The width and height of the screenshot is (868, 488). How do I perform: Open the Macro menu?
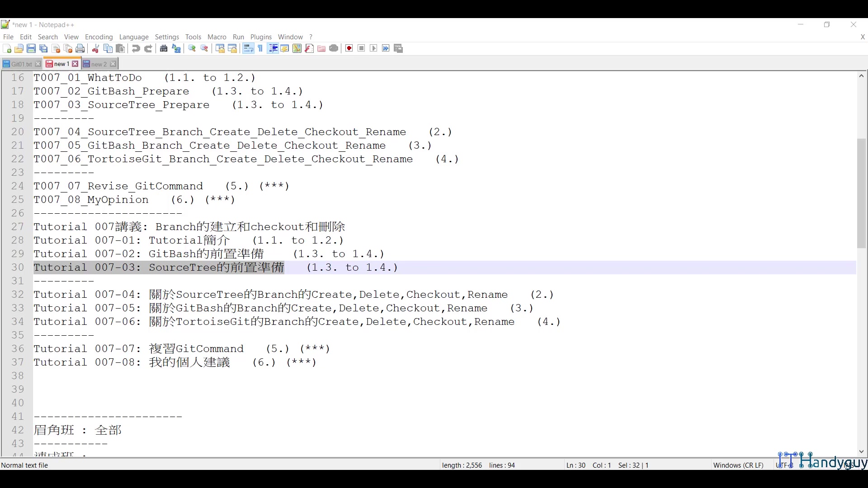click(x=217, y=37)
